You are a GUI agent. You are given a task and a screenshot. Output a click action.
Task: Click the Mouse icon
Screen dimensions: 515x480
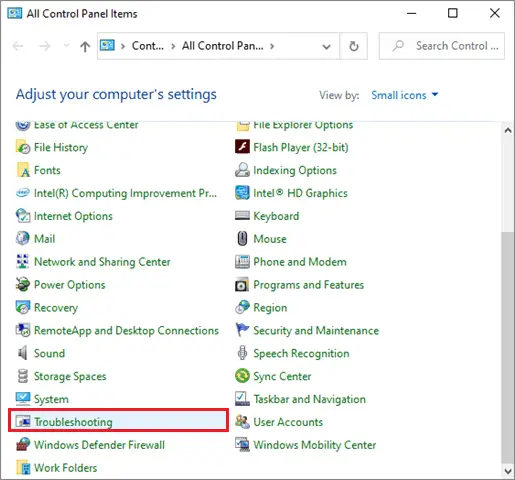click(x=242, y=239)
